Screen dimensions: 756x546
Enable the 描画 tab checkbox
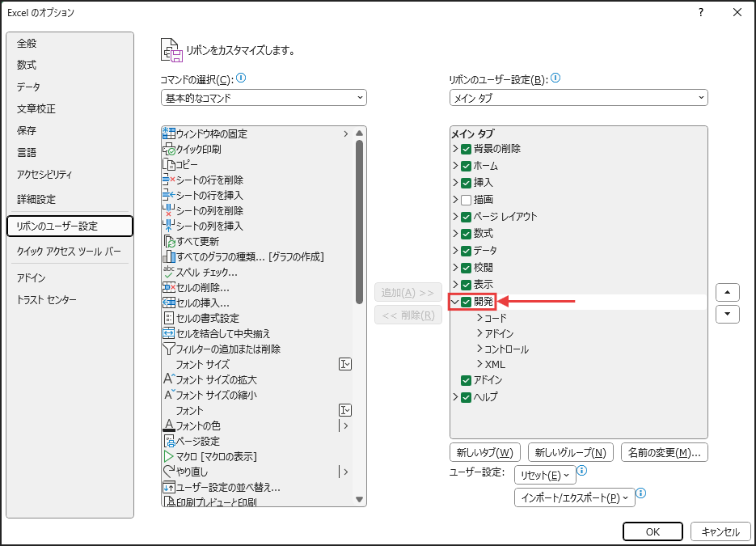pos(466,200)
